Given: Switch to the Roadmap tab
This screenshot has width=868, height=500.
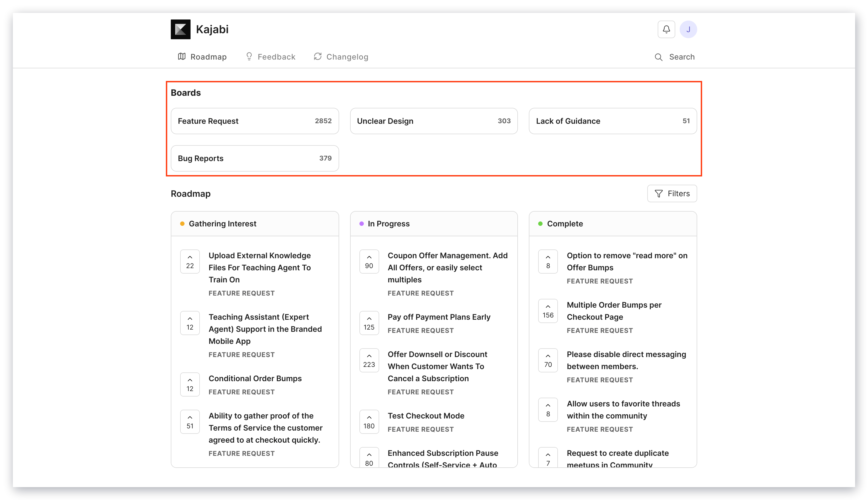Looking at the screenshot, I should tap(202, 57).
